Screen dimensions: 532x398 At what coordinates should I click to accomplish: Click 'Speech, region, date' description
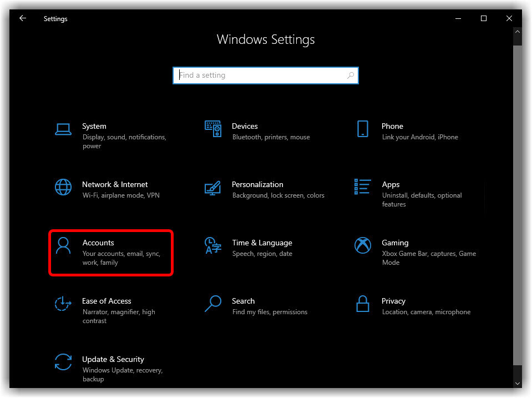(x=262, y=254)
